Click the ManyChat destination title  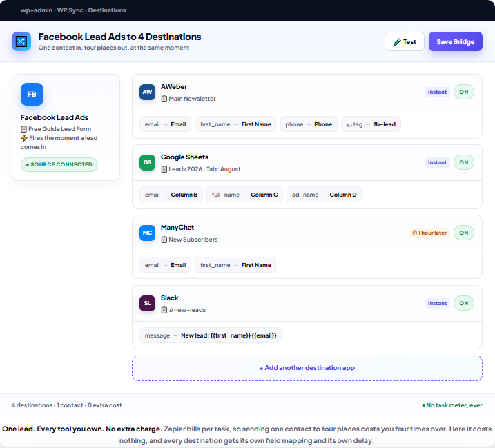coord(177,227)
